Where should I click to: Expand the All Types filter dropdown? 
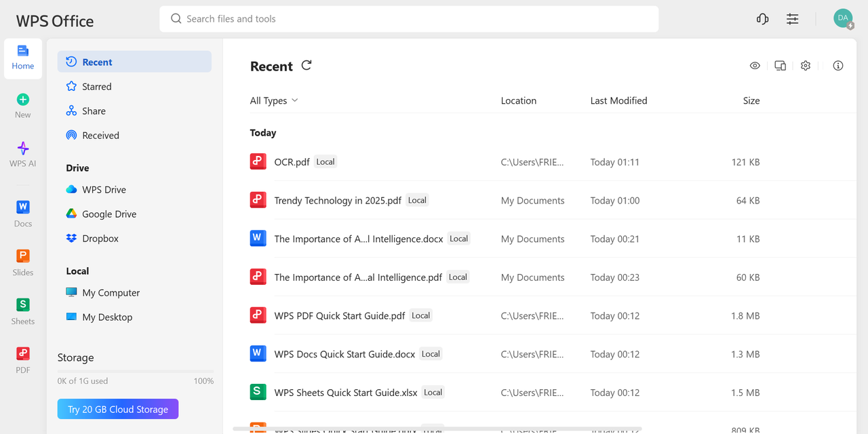click(274, 100)
